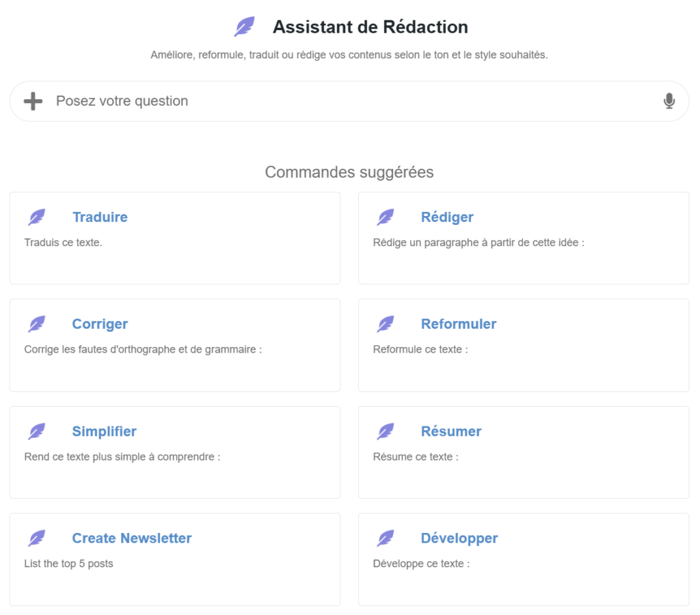Click the feather icon on Simplifier card
700x615 pixels.
37,431
